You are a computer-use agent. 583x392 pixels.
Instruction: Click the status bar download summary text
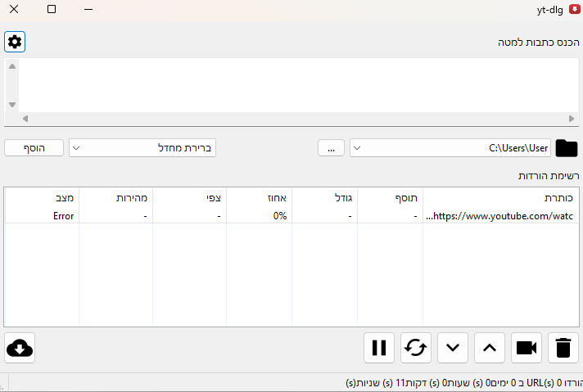(464, 383)
